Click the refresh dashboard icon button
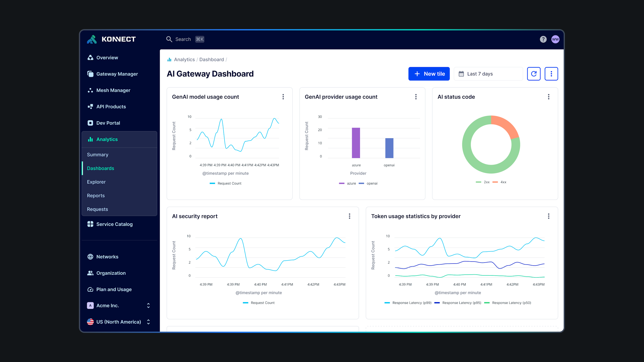644x362 pixels. [534, 74]
